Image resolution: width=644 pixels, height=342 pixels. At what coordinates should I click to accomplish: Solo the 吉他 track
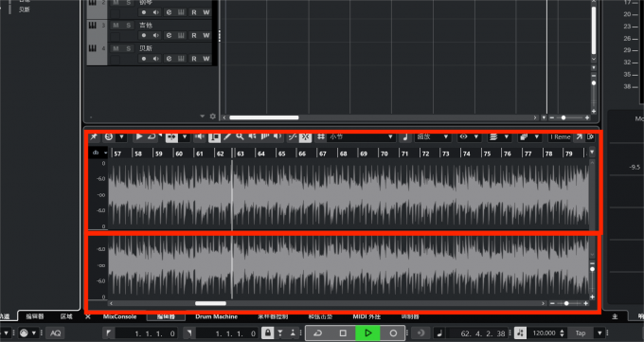pos(129,26)
